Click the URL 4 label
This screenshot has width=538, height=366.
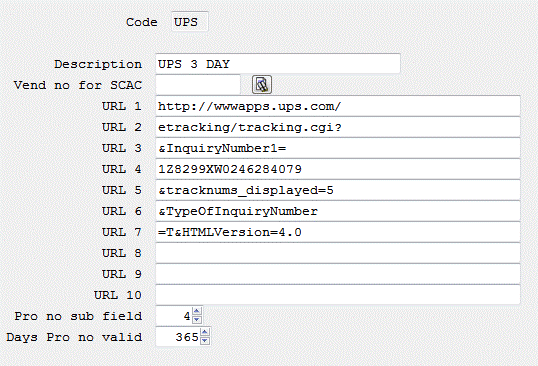(121, 169)
